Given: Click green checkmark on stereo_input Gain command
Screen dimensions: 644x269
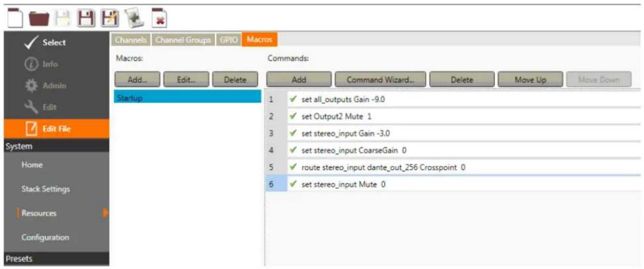Looking at the screenshot, I should (294, 133).
